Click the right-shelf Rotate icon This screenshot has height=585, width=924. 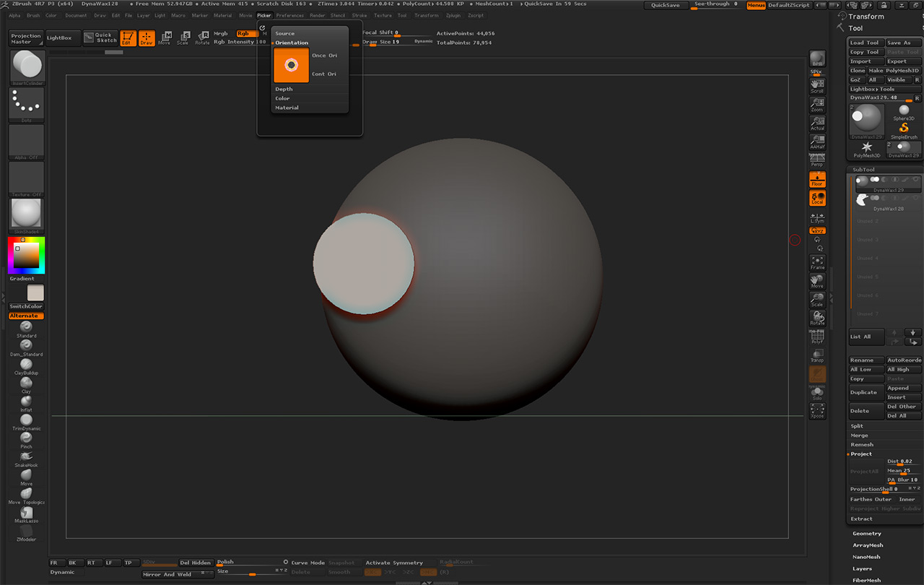(817, 318)
